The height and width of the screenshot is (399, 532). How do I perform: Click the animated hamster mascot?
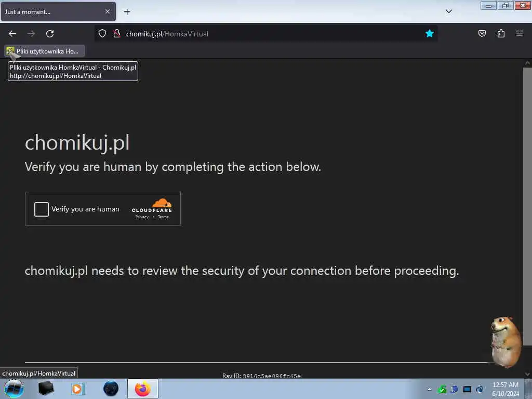tap(506, 342)
